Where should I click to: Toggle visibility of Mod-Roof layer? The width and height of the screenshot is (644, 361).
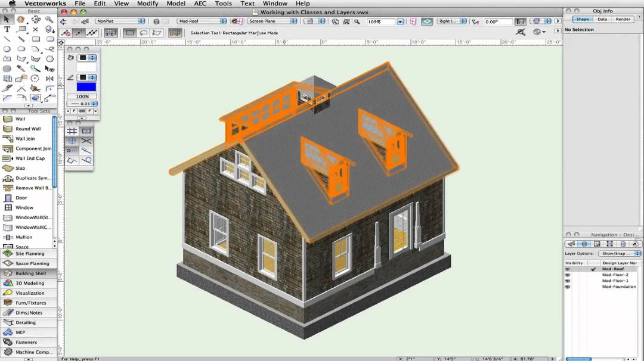coord(568,269)
